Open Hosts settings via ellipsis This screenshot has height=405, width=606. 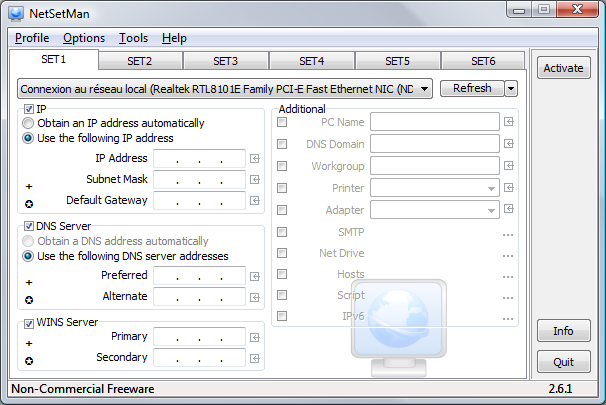point(508,277)
